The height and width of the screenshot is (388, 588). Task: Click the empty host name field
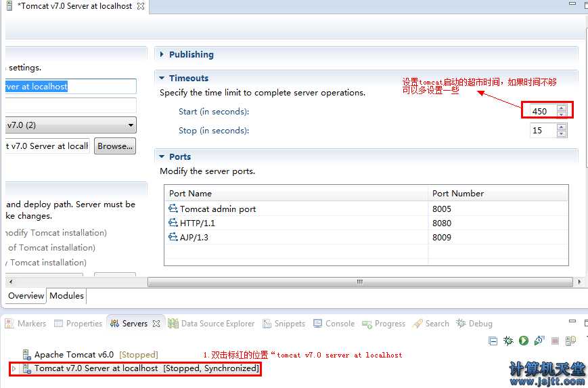coord(71,106)
